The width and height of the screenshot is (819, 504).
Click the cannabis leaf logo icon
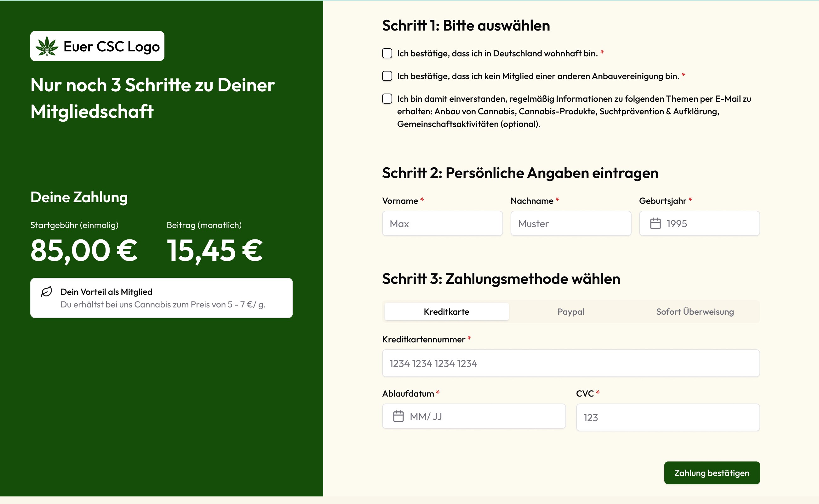tap(47, 46)
